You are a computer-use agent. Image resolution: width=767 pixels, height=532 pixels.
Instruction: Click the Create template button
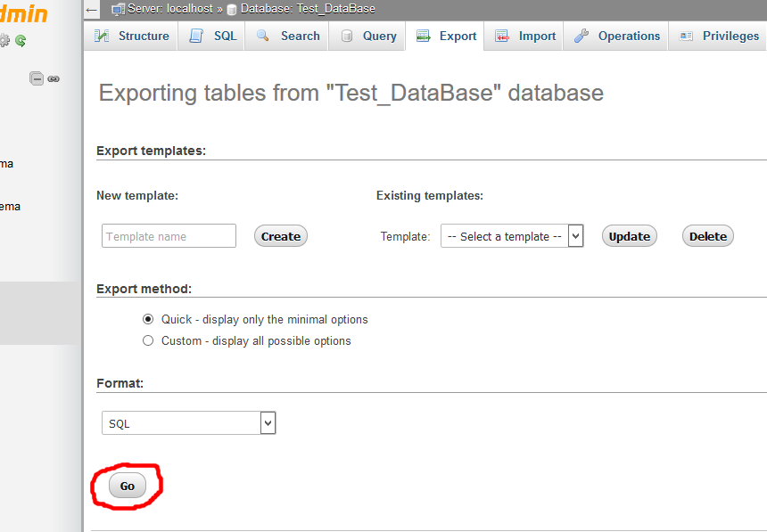coord(281,236)
